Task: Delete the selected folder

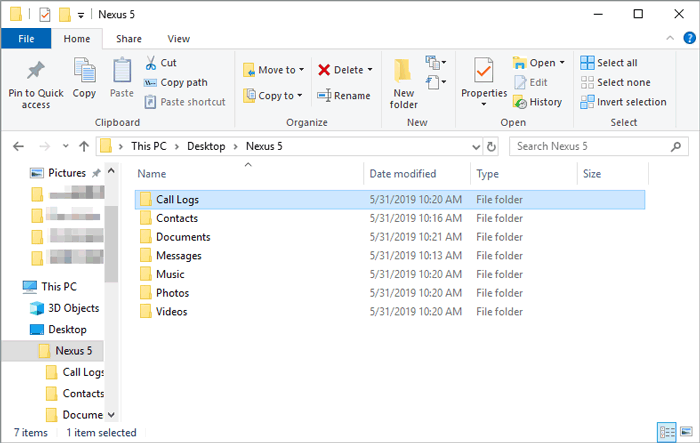Action: point(341,70)
